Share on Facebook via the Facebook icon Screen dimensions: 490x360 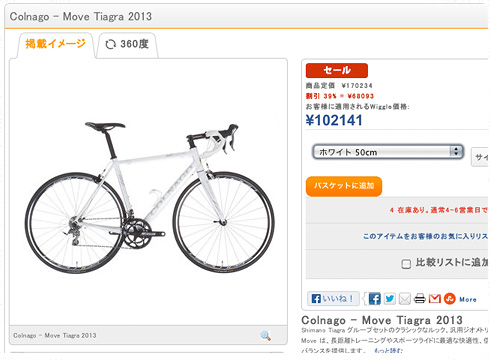click(x=375, y=298)
